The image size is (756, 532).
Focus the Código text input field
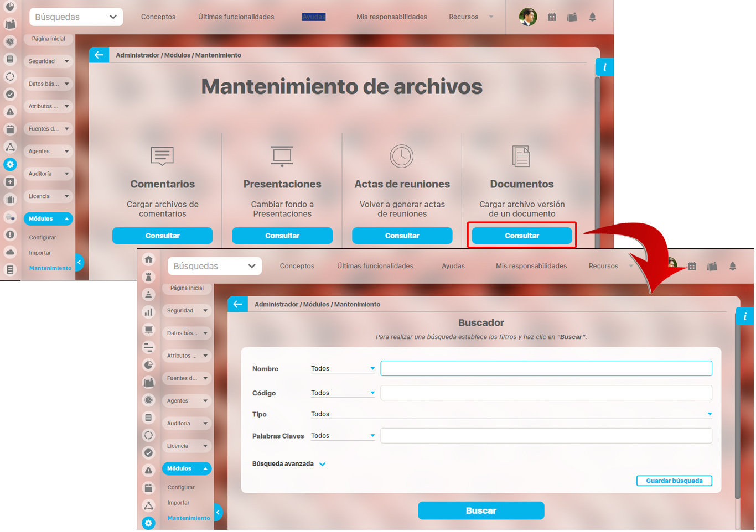click(x=546, y=393)
